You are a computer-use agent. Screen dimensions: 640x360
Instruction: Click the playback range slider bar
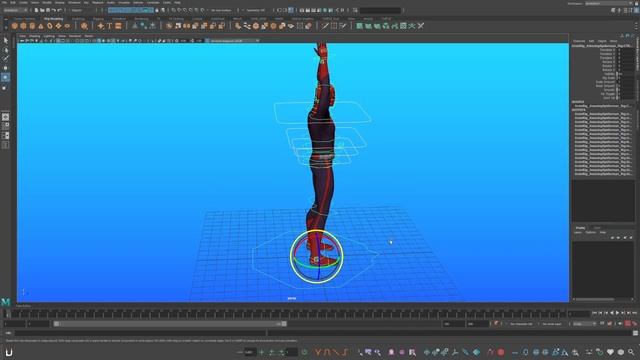tap(170, 324)
